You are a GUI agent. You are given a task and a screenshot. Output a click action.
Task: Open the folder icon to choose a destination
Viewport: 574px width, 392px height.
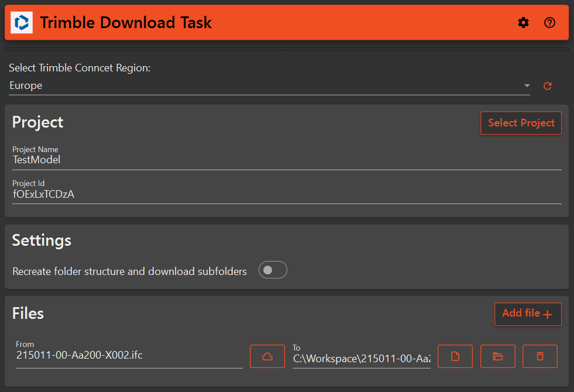coord(497,356)
